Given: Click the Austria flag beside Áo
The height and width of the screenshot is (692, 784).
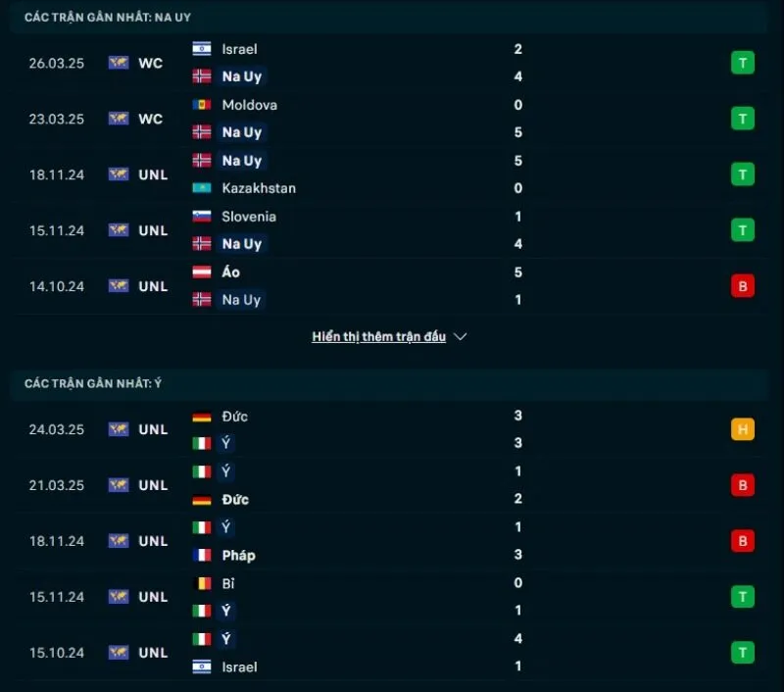Looking at the screenshot, I should 202,272.
